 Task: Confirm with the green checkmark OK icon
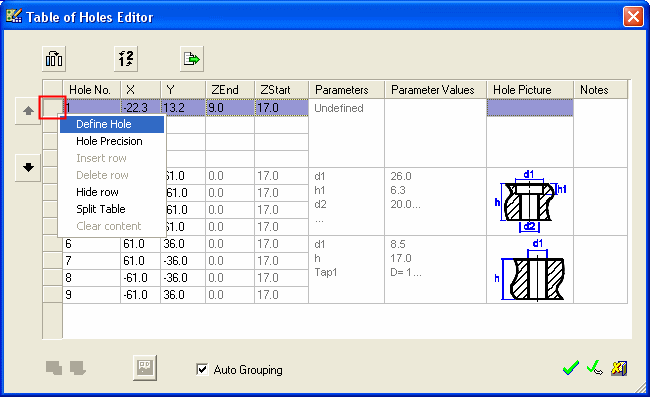[x=571, y=368]
